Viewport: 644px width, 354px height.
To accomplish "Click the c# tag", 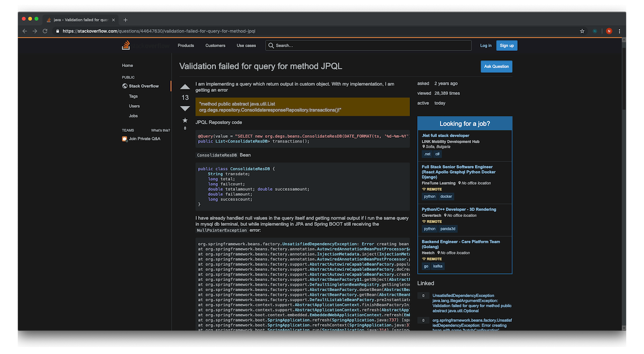I will tap(437, 154).
